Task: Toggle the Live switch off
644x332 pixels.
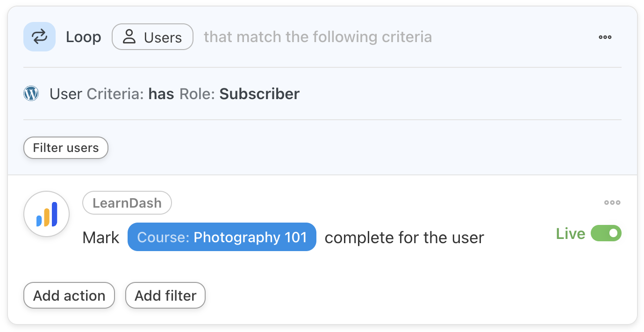Action: pyautogui.click(x=606, y=233)
